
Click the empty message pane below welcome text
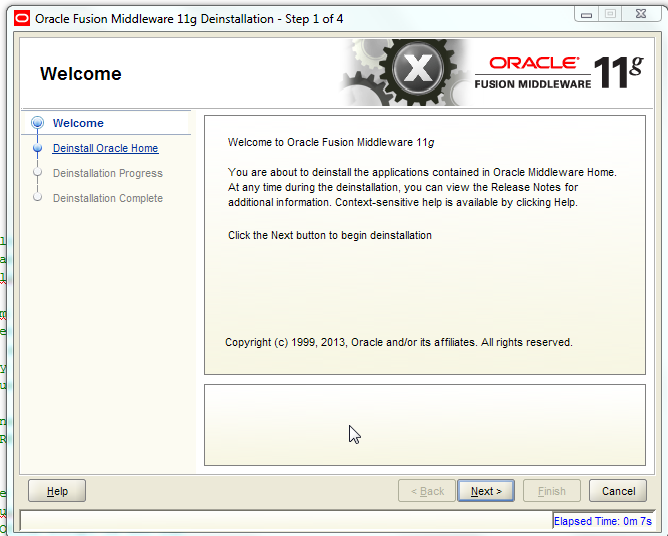click(x=425, y=425)
